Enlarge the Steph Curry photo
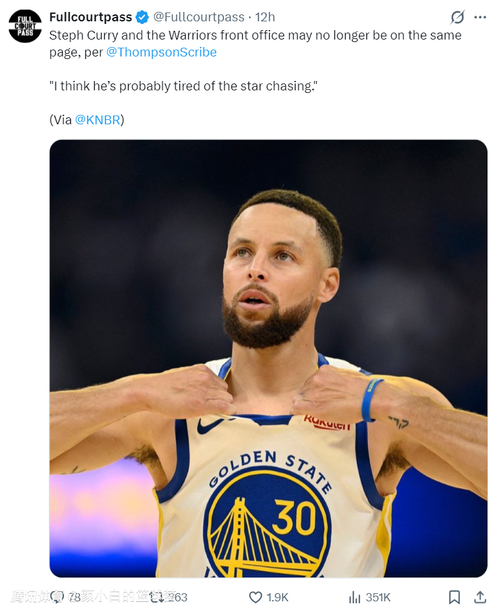Image resolution: width=500 pixels, height=612 pixels. tap(269, 358)
